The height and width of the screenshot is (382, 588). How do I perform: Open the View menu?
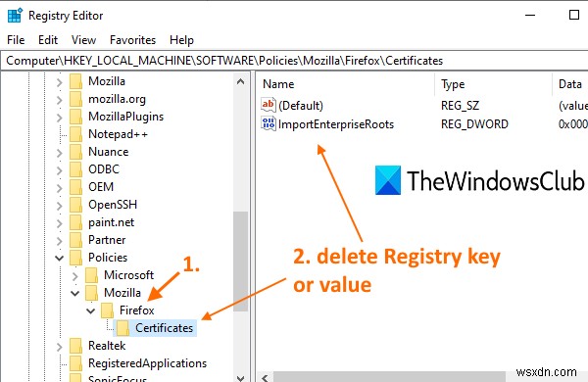pyautogui.click(x=83, y=40)
